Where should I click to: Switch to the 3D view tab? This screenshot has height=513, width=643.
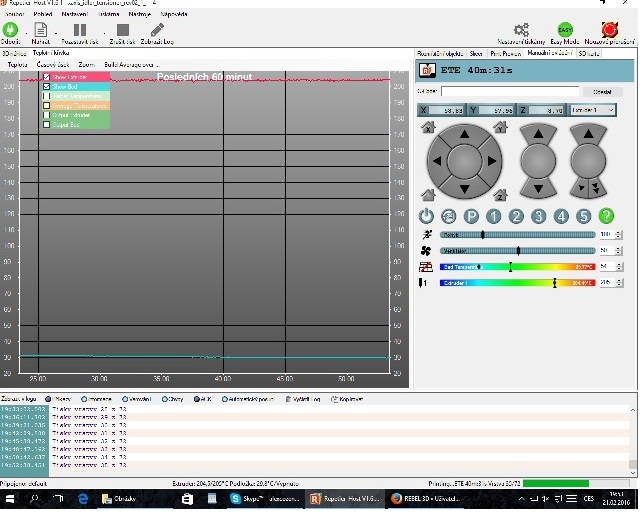14,52
